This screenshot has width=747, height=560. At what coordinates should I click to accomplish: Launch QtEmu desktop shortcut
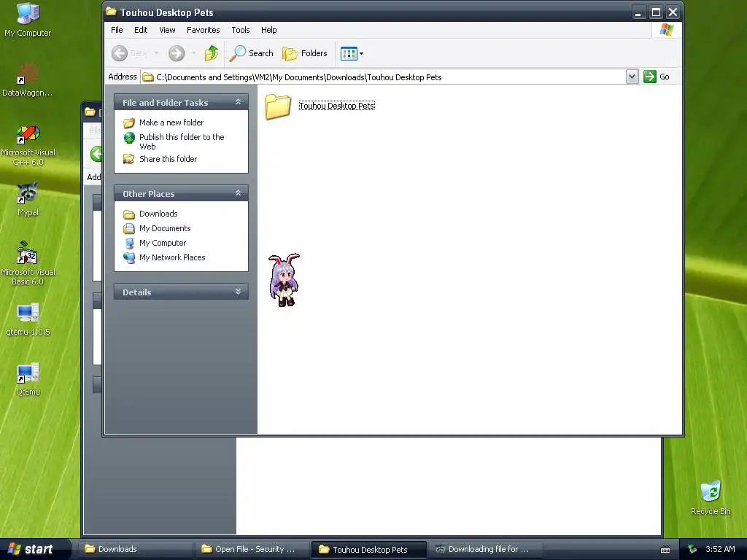(x=28, y=379)
